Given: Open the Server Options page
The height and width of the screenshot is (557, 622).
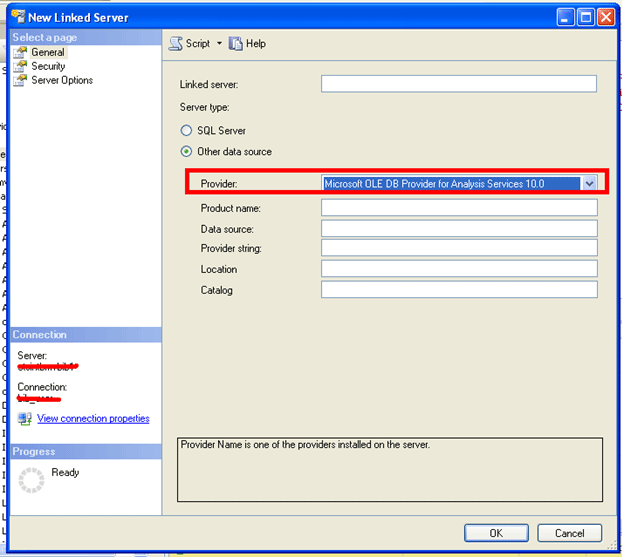Looking at the screenshot, I should tap(62, 80).
